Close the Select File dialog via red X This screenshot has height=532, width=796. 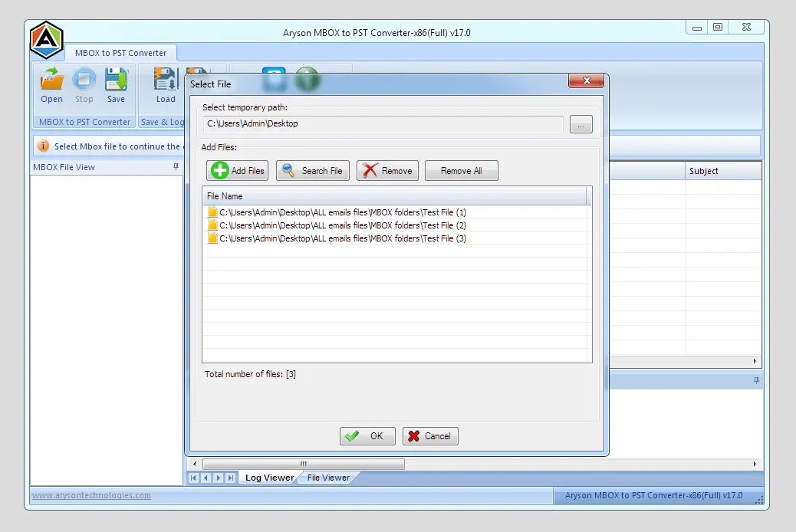[587, 80]
